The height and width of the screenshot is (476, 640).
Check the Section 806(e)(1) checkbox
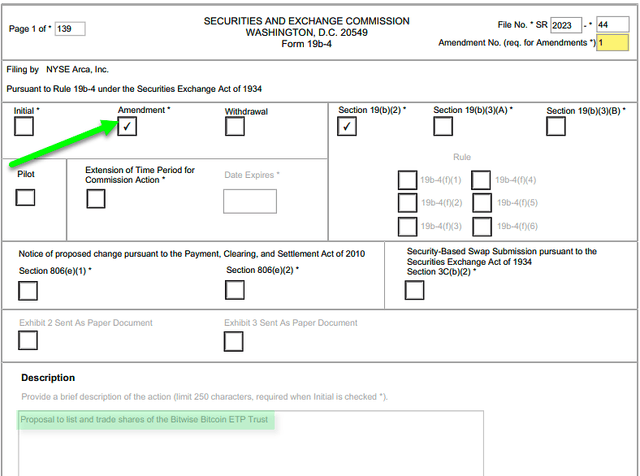click(x=28, y=290)
